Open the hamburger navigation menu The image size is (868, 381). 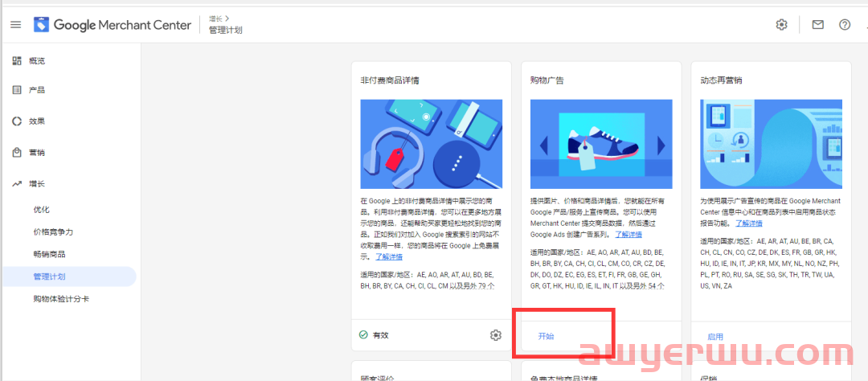(16, 25)
